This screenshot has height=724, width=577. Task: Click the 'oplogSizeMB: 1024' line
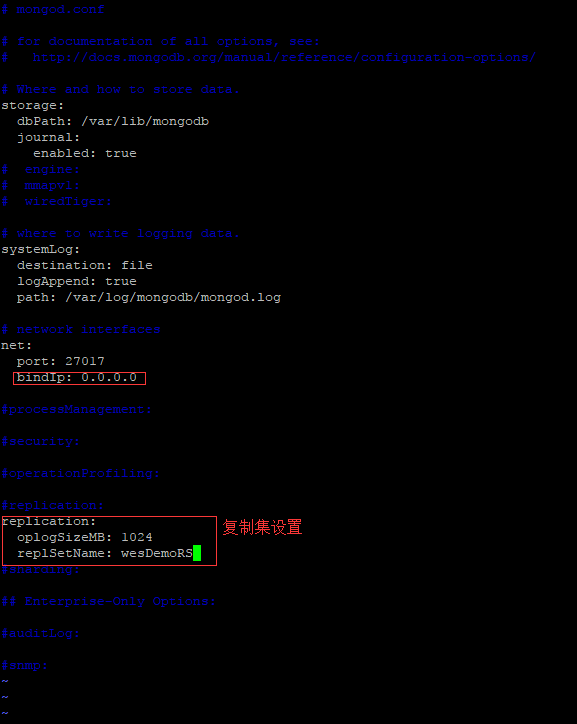coord(84,537)
